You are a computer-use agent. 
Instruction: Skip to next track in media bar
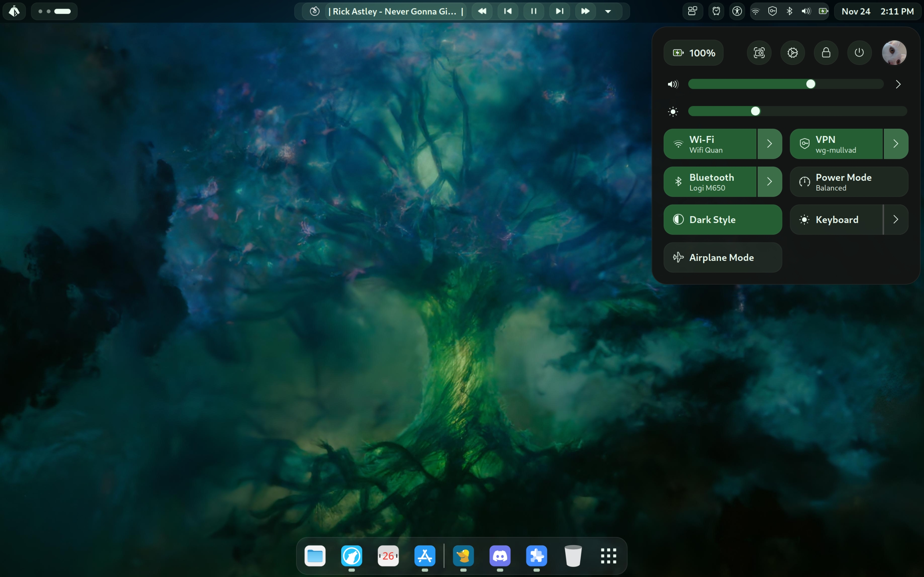[559, 11]
